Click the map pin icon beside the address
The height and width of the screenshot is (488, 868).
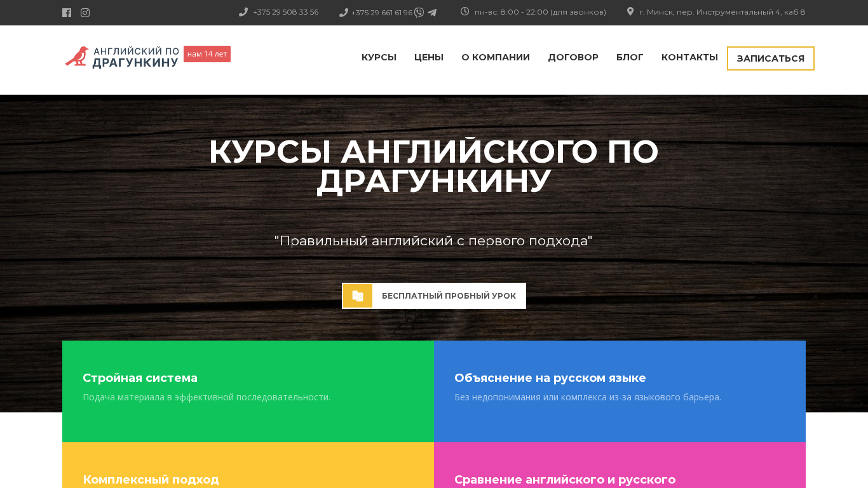tap(630, 11)
